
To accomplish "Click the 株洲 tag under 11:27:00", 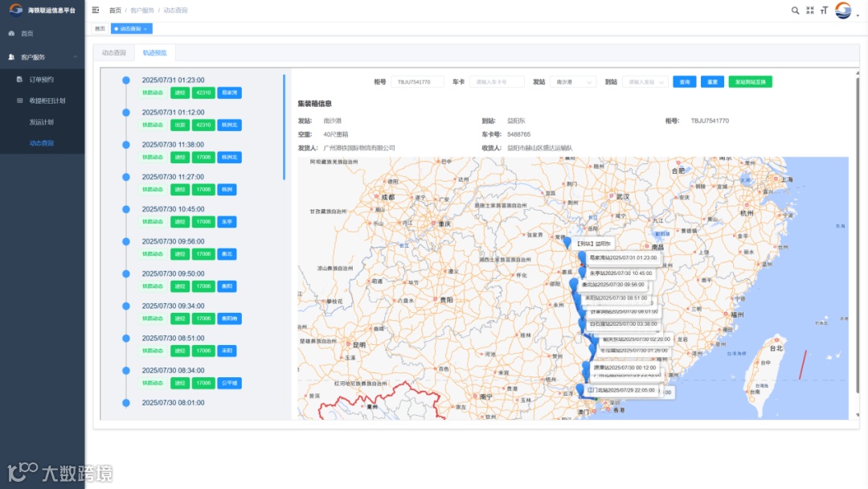I will (x=227, y=189).
